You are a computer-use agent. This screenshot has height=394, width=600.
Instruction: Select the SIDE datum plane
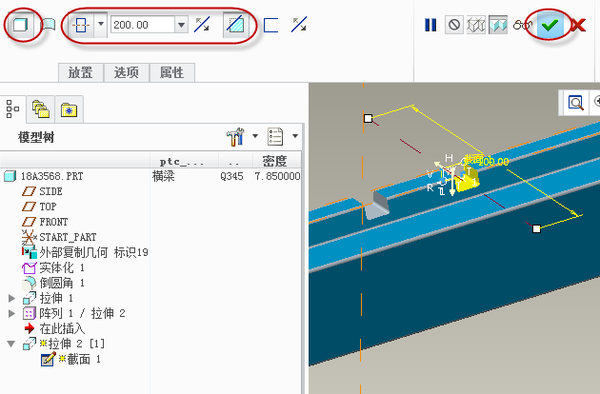click(x=51, y=191)
